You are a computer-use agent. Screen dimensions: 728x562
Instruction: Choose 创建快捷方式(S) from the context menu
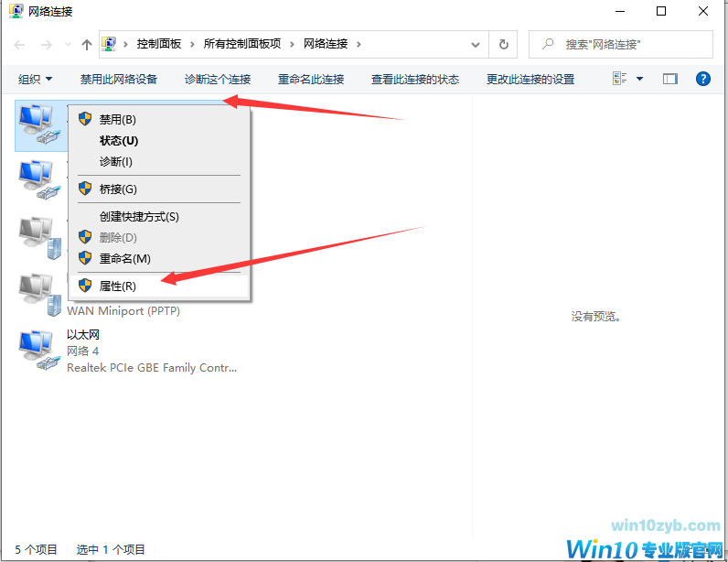click(159, 217)
